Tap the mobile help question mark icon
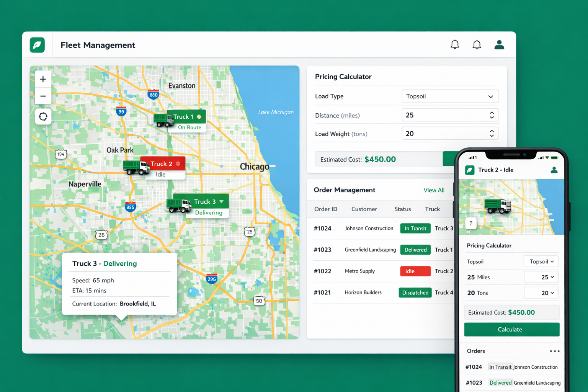Viewport: 588px width, 392px height. 471,223
